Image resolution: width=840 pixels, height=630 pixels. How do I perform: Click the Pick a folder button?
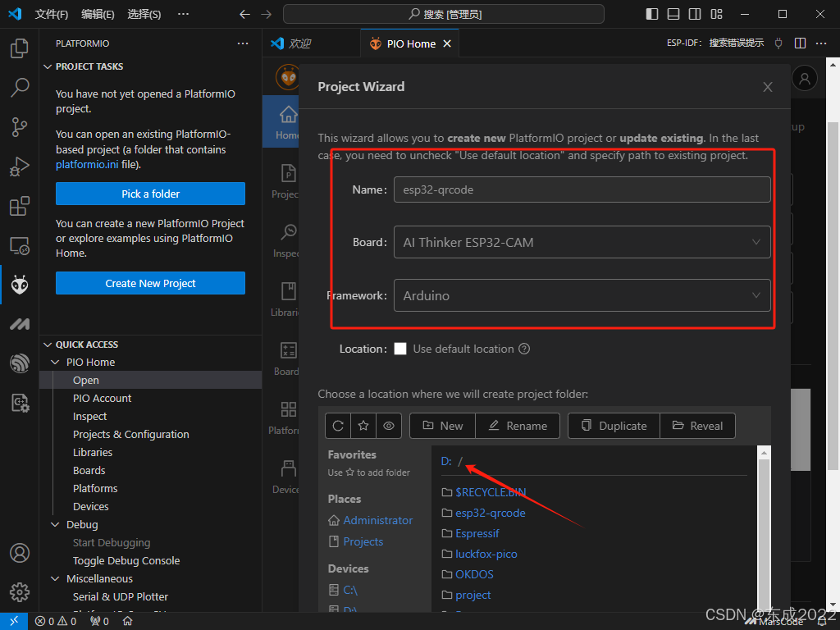click(x=151, y=194)
